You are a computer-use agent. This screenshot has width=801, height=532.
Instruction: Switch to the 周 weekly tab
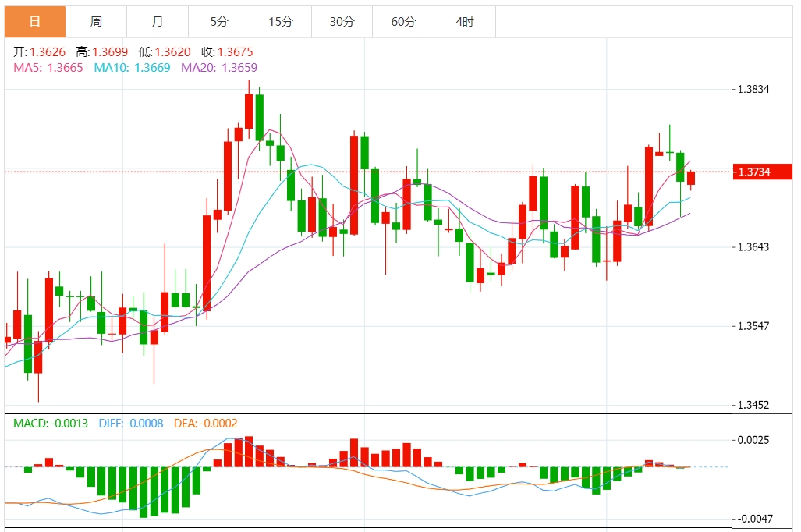97,22
